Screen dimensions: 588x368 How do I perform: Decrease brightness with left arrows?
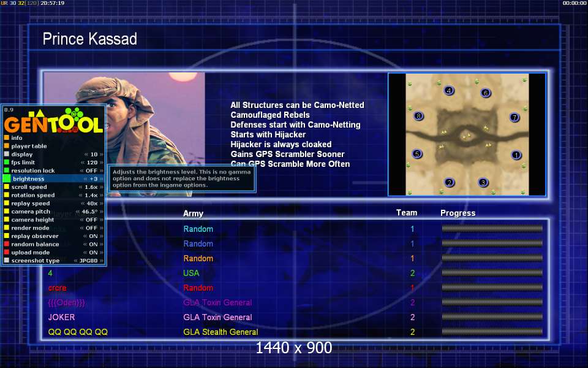86,179
